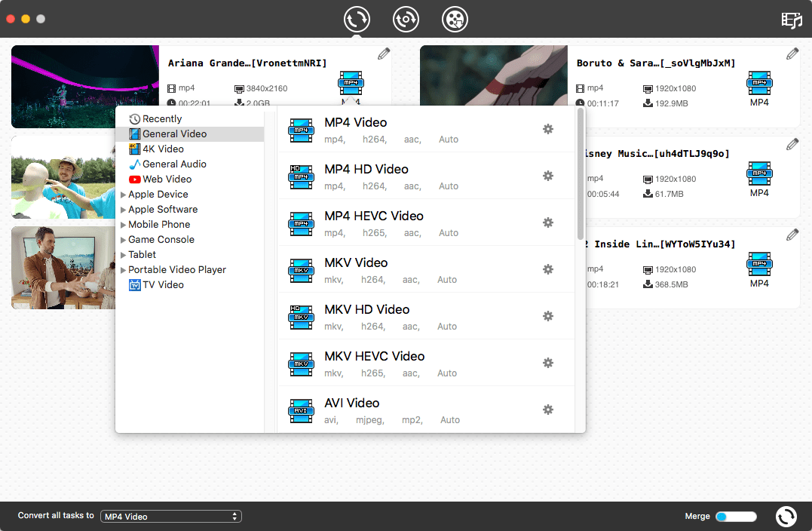The height and width of the screenshot is (531, 812).
Task: Select the Boruto & Sara video thumbnail
Action: click(494, 75)
